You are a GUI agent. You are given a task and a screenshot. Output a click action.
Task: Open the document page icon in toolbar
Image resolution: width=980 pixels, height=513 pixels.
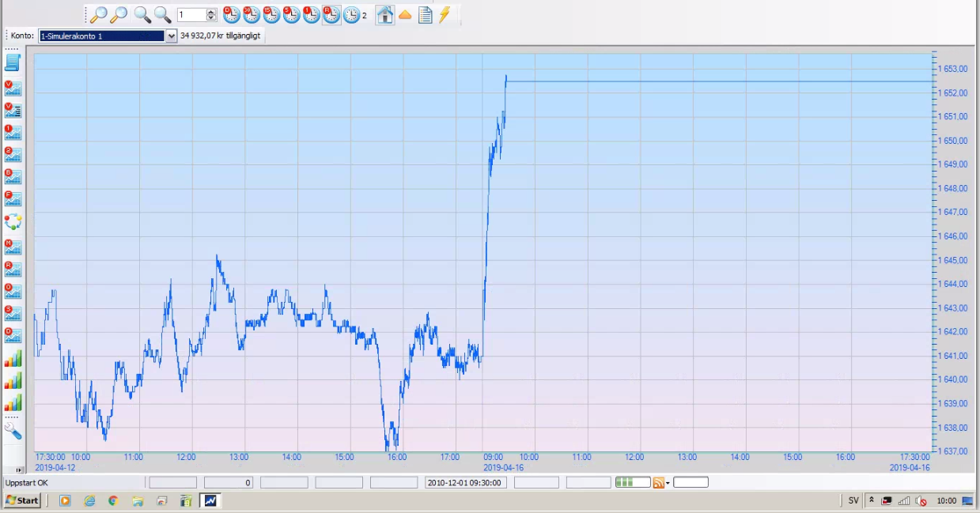(425, 15)
